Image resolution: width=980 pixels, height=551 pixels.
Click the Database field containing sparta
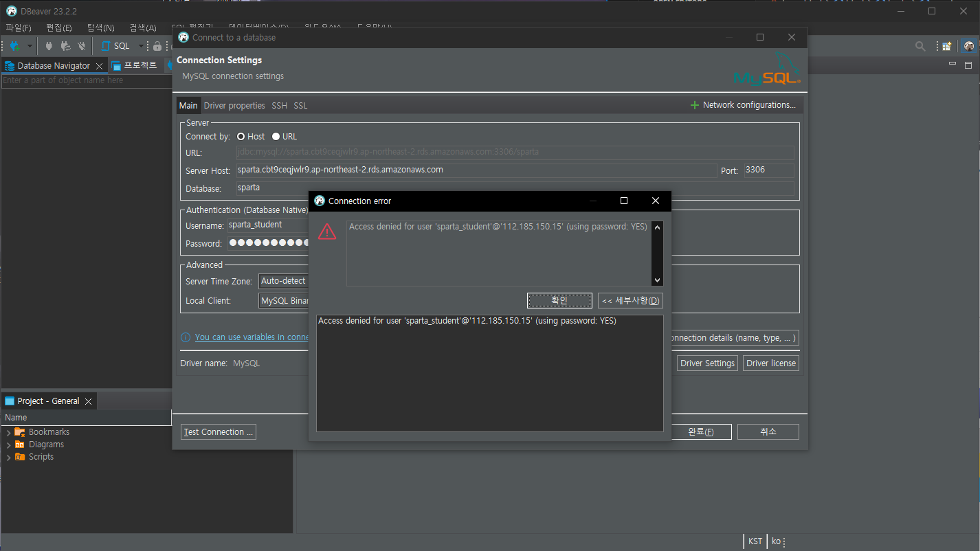(x=514, y=188)
